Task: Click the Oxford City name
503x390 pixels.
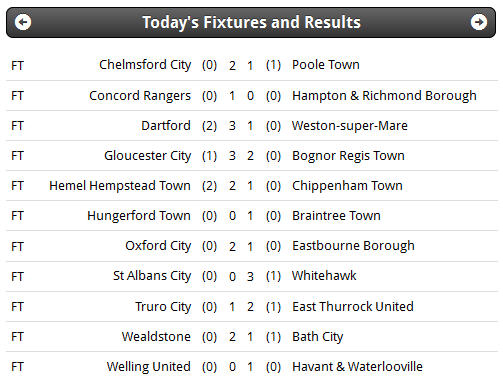Action: click(x=158, y=246)
